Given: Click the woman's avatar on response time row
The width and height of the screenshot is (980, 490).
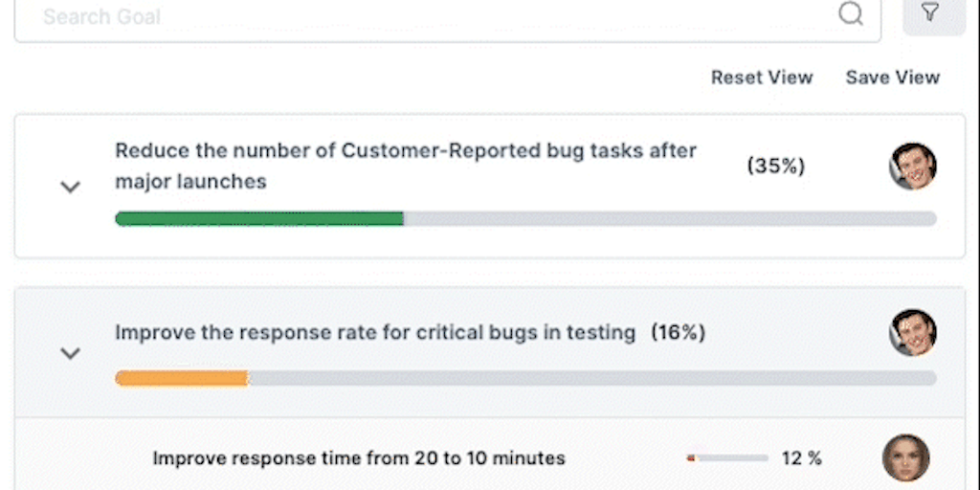Looking at the screenshot, I should click(905, 457).
